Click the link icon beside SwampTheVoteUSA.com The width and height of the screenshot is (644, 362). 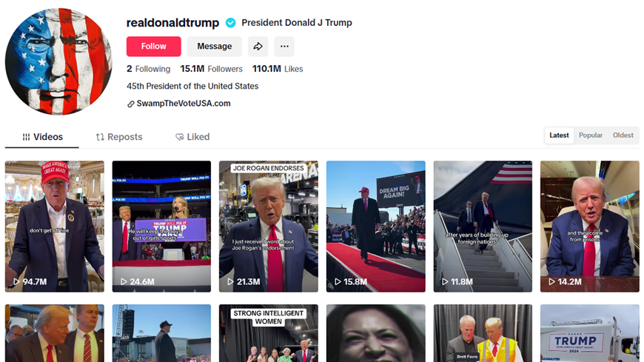pos(130,104)
